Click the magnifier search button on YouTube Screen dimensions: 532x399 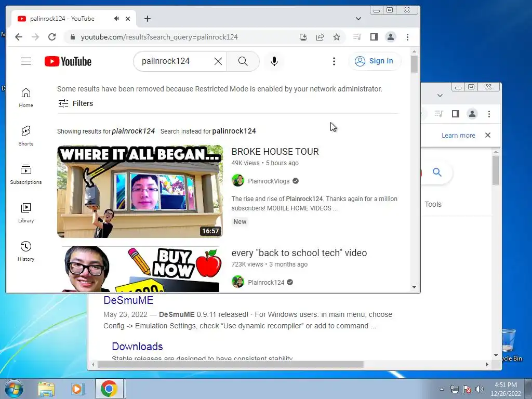pos(243,61)
